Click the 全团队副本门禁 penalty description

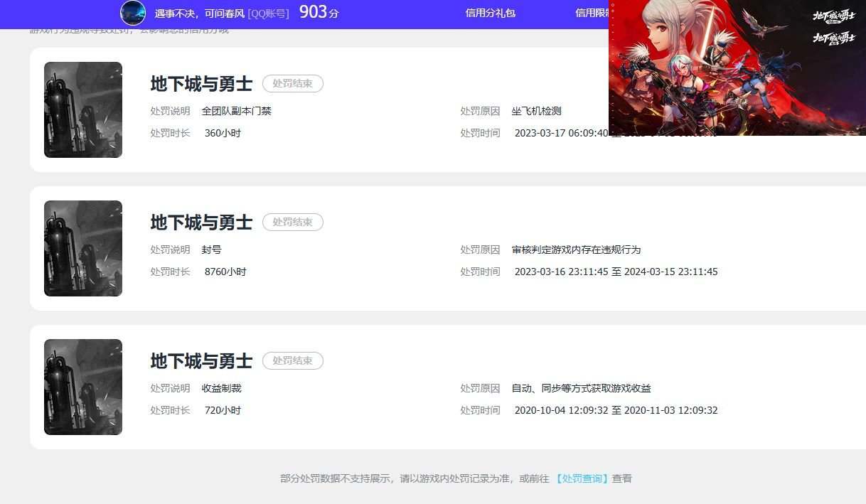click(237, 111)
